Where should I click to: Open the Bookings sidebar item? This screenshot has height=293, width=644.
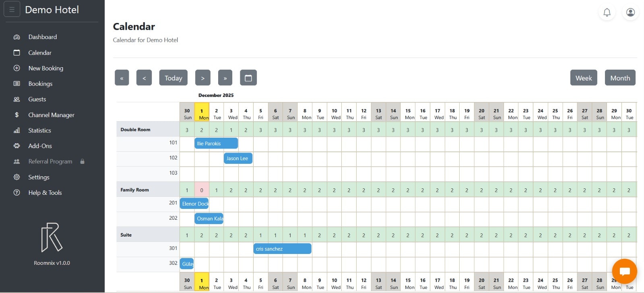(x=40, y=83)
